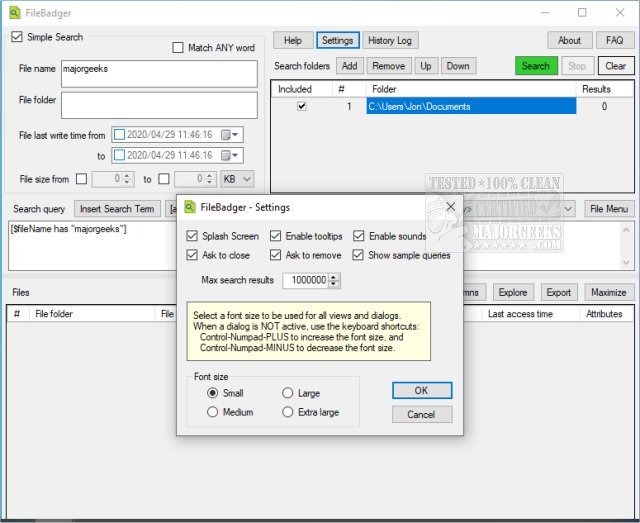Open the About dialog
This screenshot has height=523, width=640.
pos(569,40)
